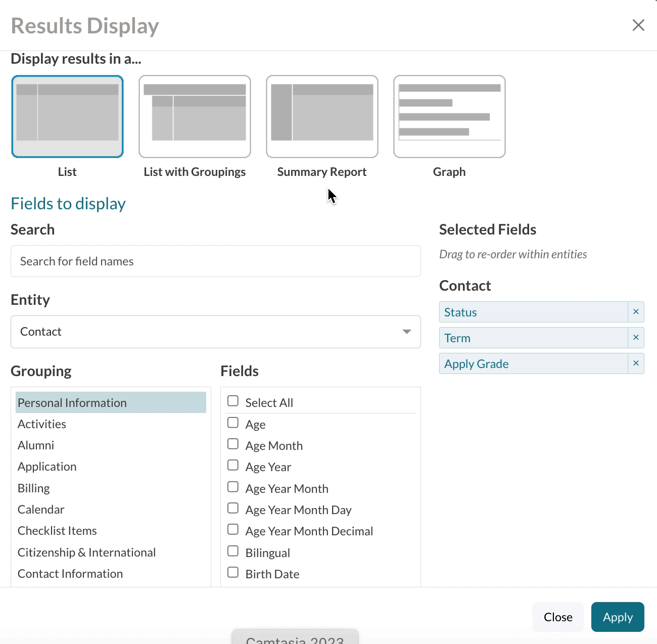Select the Activities grouping
Image resolution: width=657 pixels, height=644 pixels.
tap(42, 424)
